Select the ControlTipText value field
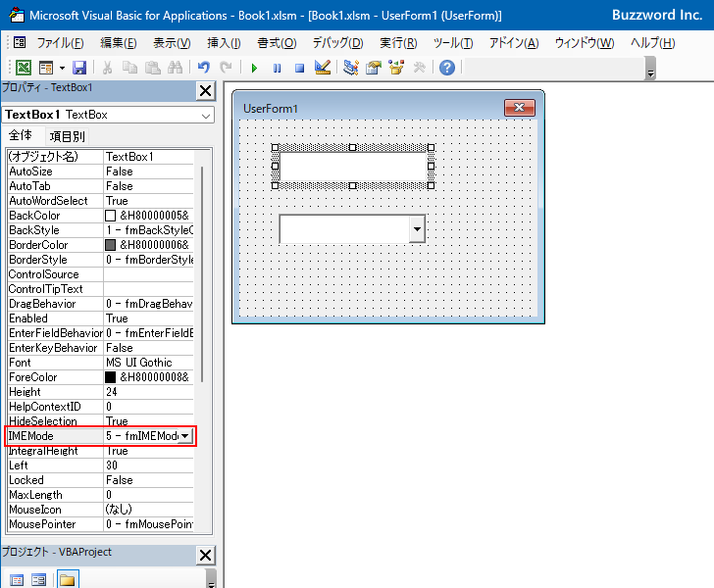Viewport: 714px width, 588px height. [x=149, y=289]
